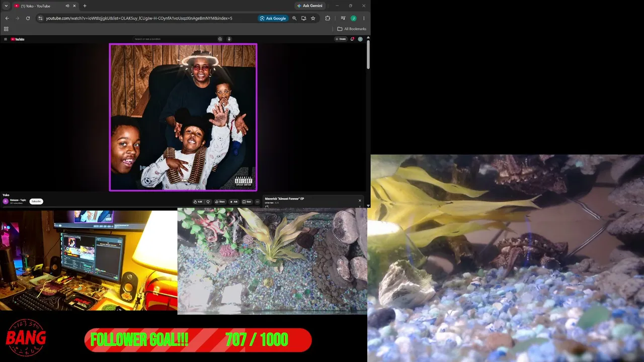
Task: Open YouTube notifications bell
Action: tap(353, 39)
